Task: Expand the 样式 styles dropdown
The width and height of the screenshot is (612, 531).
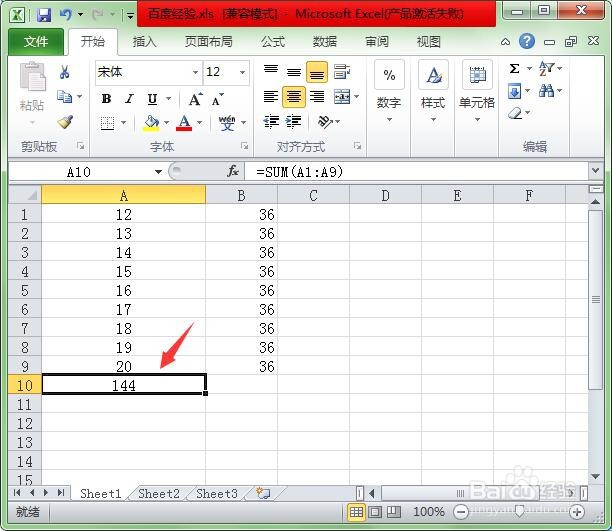Action: [x=433, y=119]
